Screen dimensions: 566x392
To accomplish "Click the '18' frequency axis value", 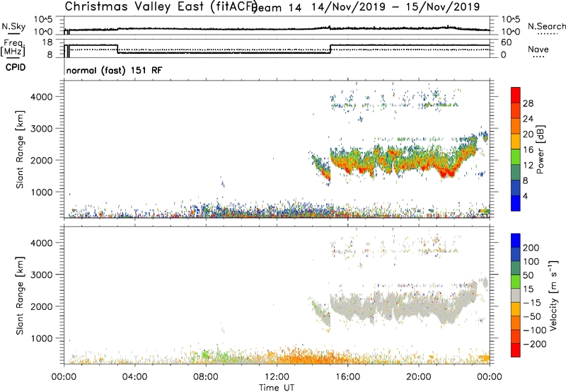I will click(47, 42).
